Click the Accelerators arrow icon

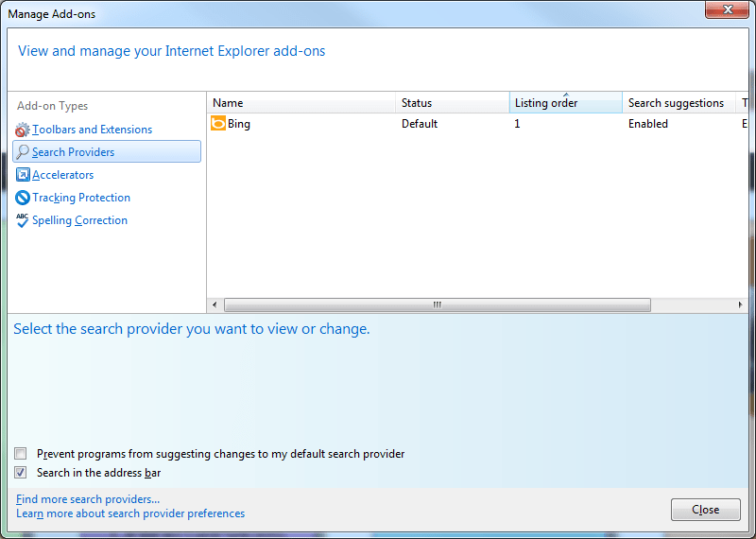[23, 175]
